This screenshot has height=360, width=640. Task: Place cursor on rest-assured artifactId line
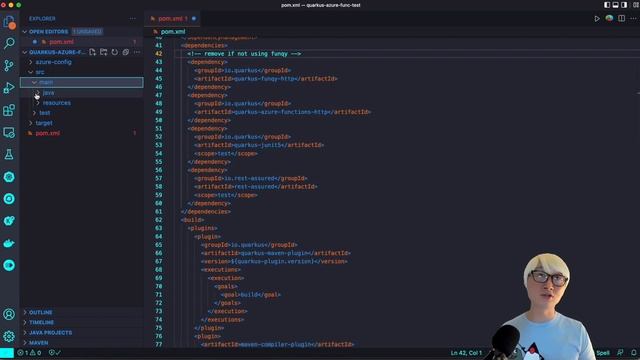(256, 187)
